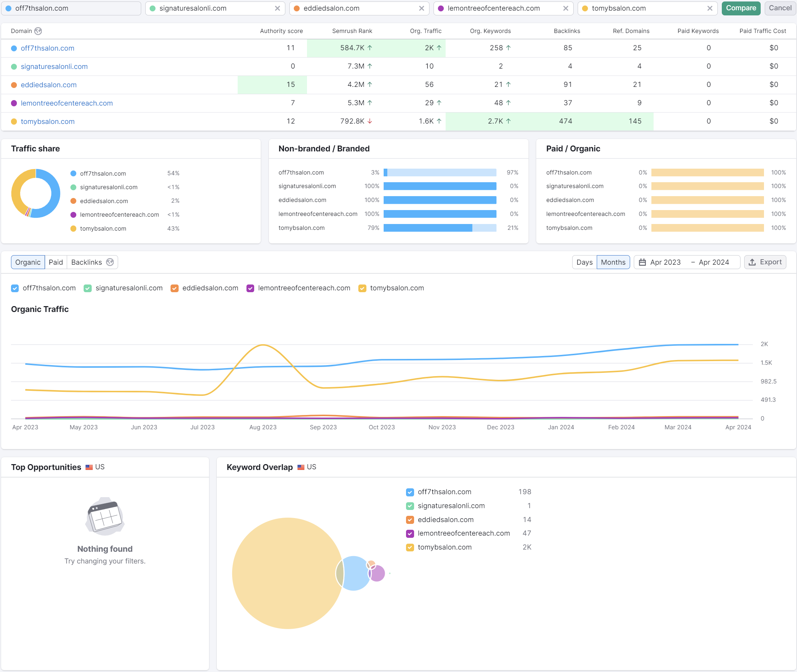Switch to the Backlinks tab
Image resolution: width=797 pixels, height=672 pixels.
point(92,262)
